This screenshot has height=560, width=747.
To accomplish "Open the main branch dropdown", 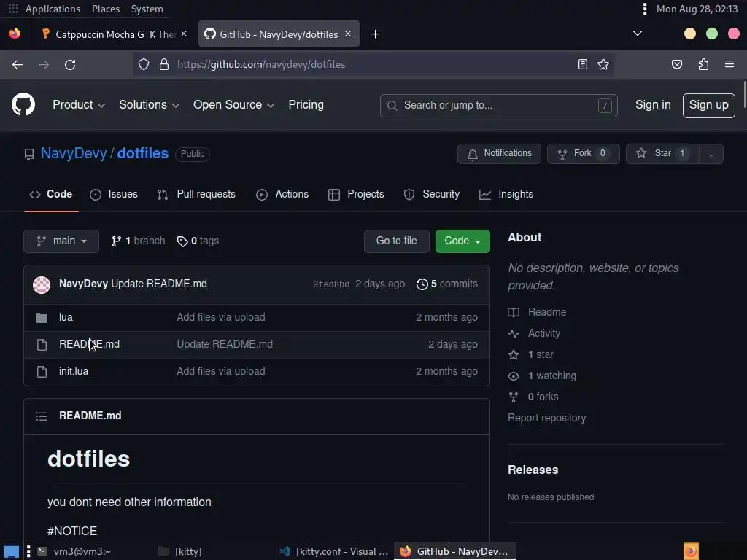I will 61,241.
